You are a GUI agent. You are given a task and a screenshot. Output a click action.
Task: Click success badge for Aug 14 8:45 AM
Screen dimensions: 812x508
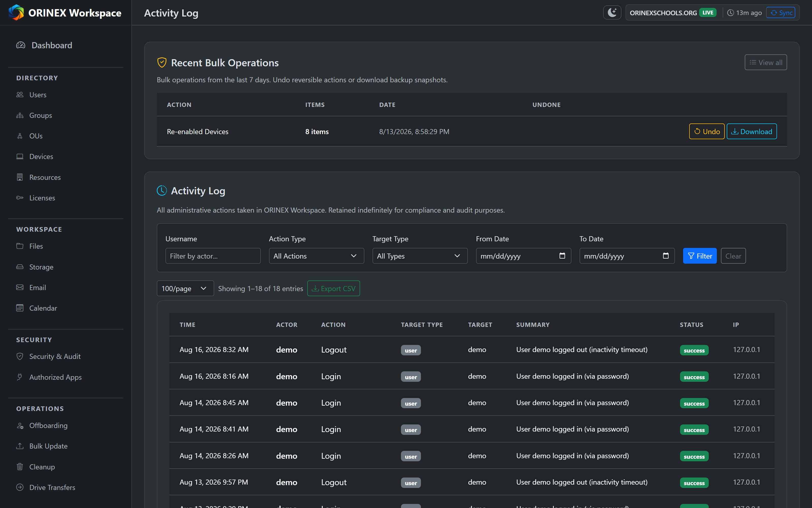pyautogui.click(x=694, y=403)
